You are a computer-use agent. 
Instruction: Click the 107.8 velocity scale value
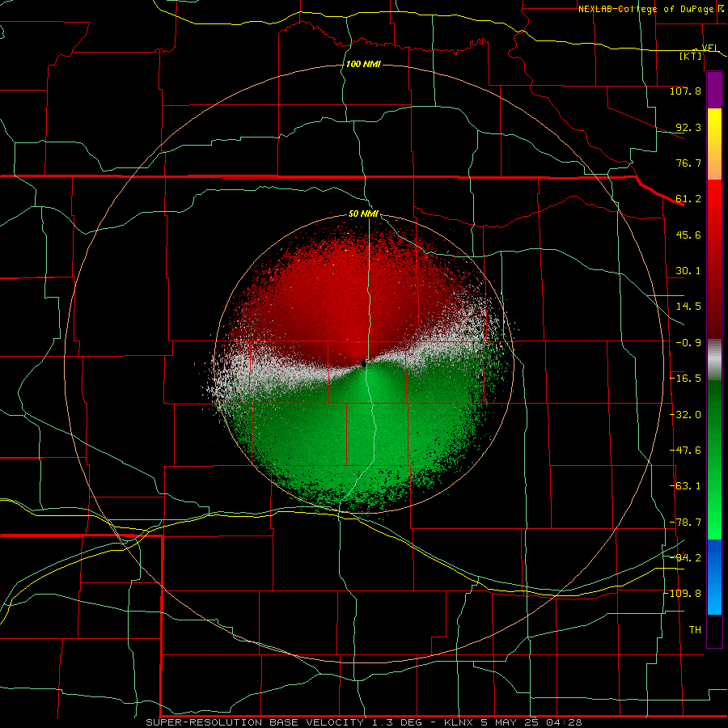point(685,91)
